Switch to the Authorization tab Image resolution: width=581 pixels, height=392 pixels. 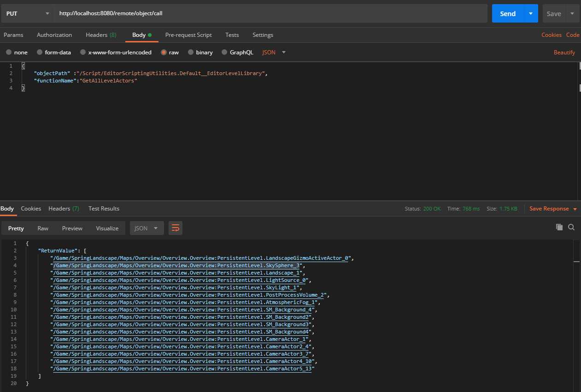click(54, 35)
